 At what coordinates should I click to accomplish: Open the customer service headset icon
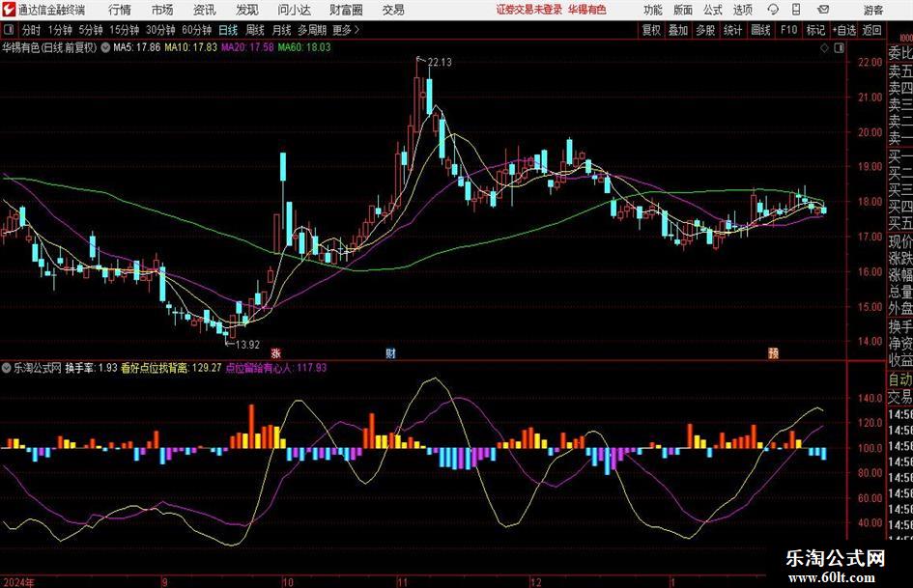tap(773, 10)
